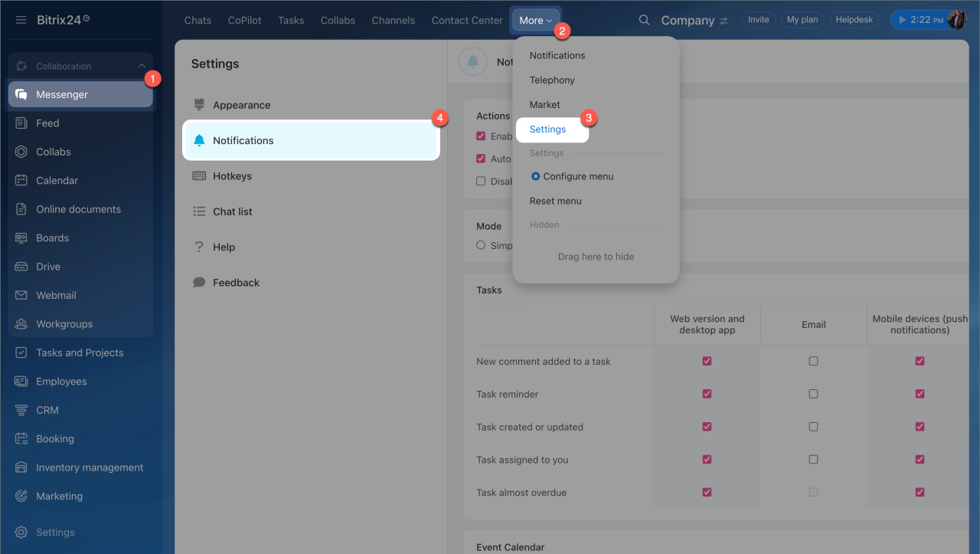Select the Hotkeys keyboard icon
980x554 pixels.
pos(199,176)
